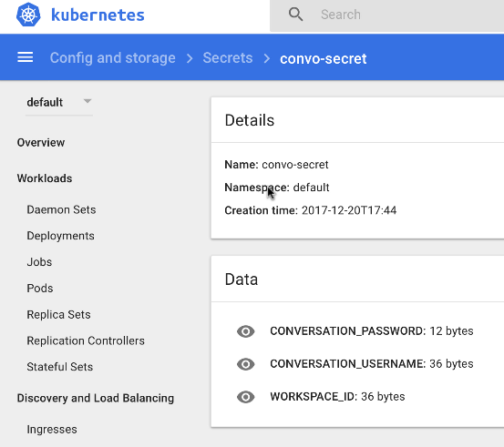Click the namespace dropdown arrow

tap(87, 101)
